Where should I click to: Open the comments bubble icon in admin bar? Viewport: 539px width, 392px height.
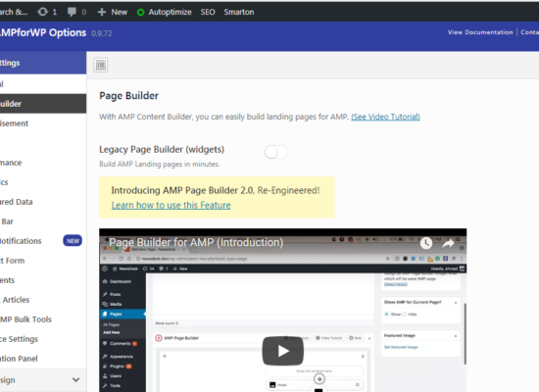tap(72, 12)
